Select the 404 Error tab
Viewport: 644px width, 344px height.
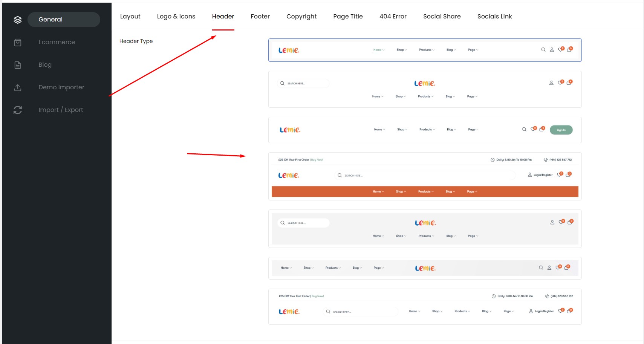(x=393, y=17)
